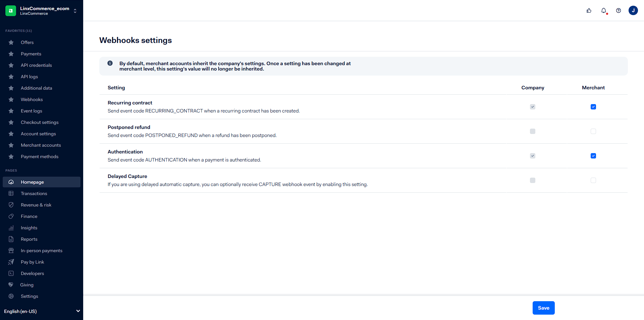Click the Revenue & risk shield icon
This screenshot has width=644, height=320.
11,205
